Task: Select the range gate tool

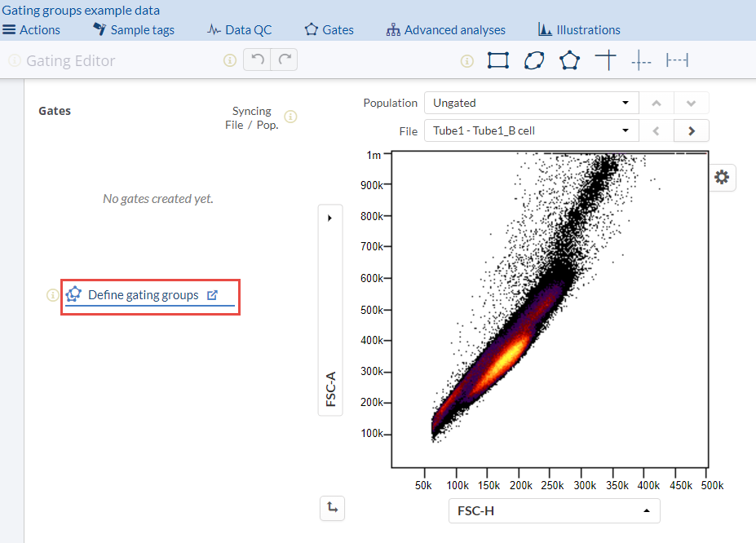Action: [677, 60]
